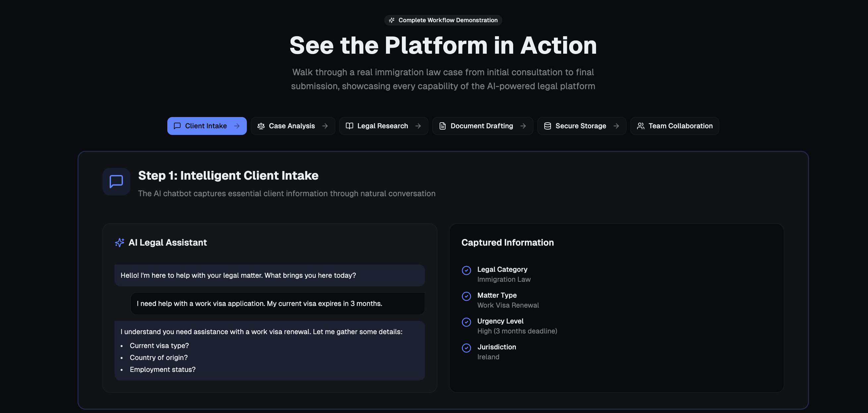Click the scales icon beside Case Analysis
Viewport: 868px width, 413px height.
pyautogui.click(x=260, y=126)
